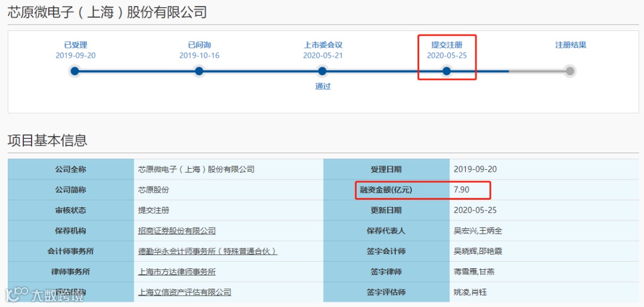Click the 保荐代表人 header cell
The width and height of the screenshot is (644, 307).
point(386,231)
